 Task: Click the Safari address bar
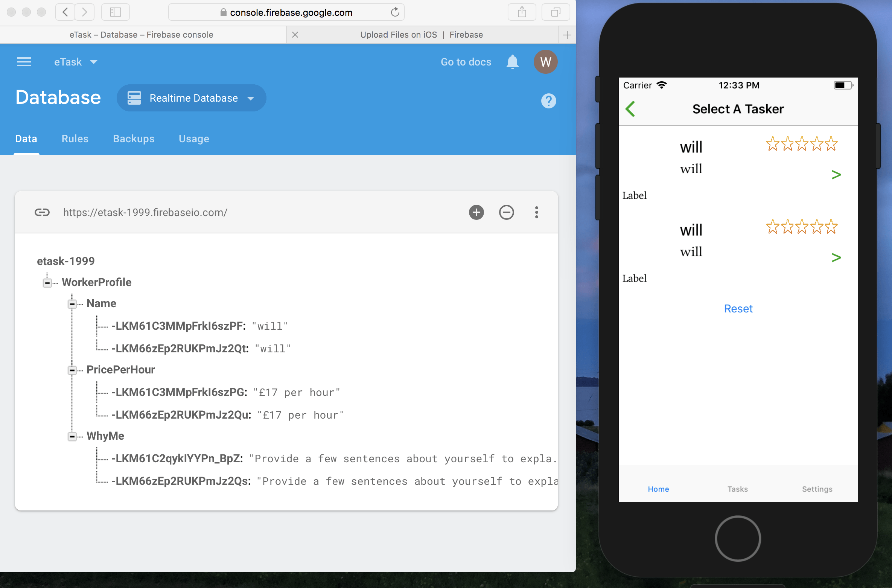coord(286,12)
